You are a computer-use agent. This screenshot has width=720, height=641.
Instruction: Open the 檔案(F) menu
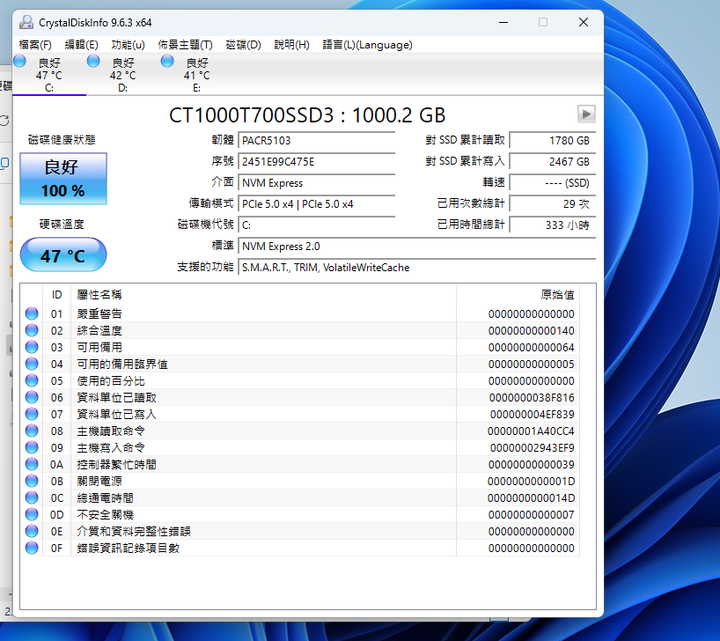point(35,45)
